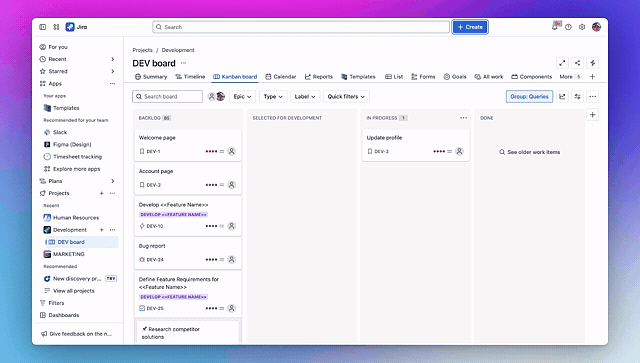Open the All work tab
This screenshot has height=363, width=640.
(489, 77)
